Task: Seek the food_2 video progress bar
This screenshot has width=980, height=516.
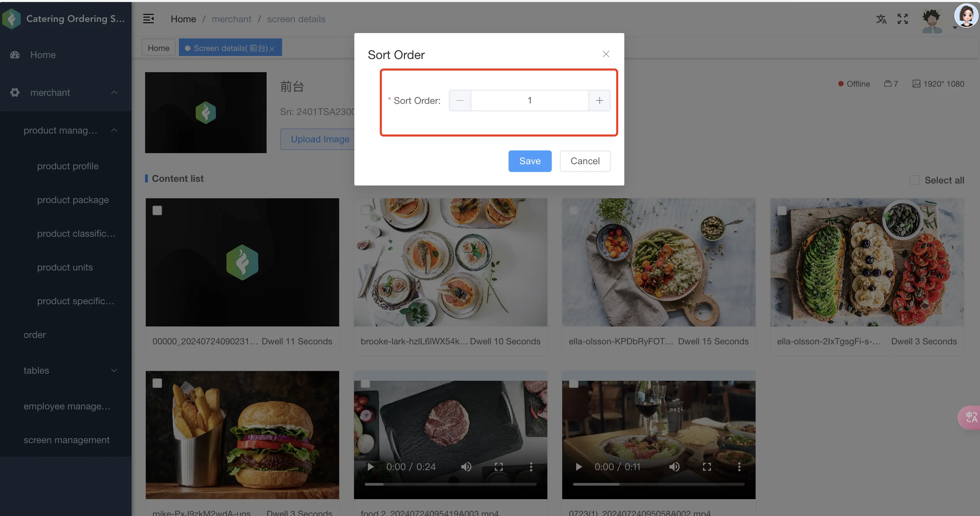Action: click(451, 484)
